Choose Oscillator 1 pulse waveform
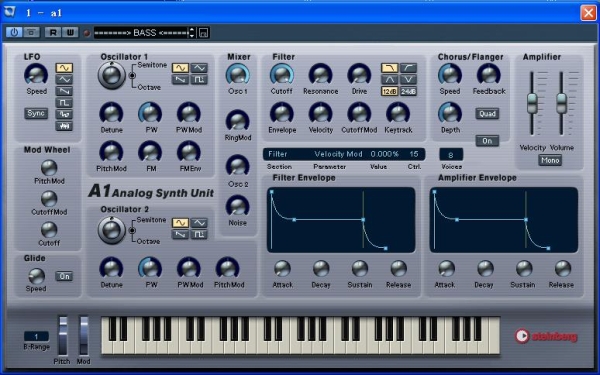 click(x=199, y=80)
